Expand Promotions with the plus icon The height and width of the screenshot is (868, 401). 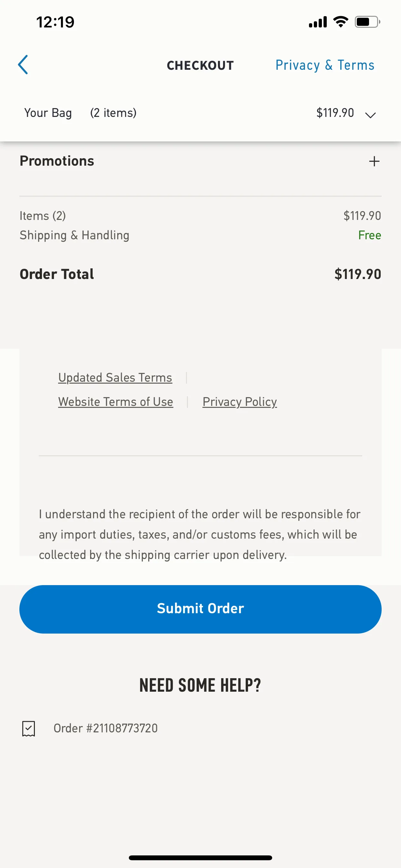coord(374,161)
